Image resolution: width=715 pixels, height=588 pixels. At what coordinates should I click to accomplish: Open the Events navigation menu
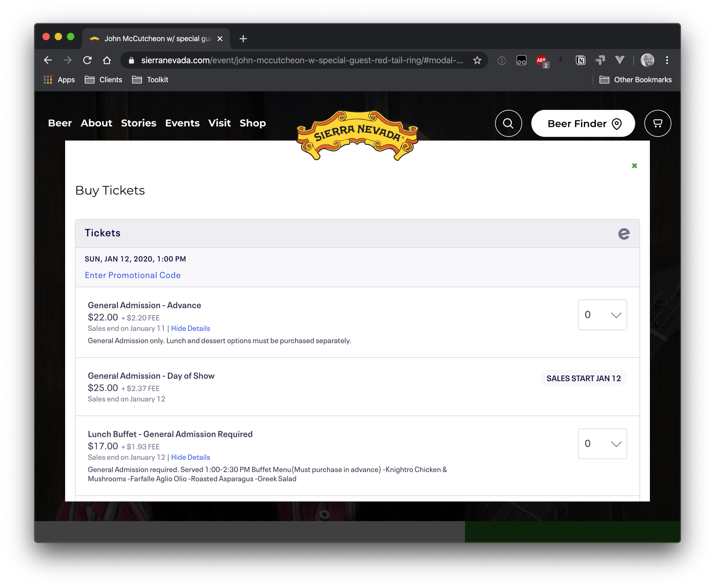[182, 123]
